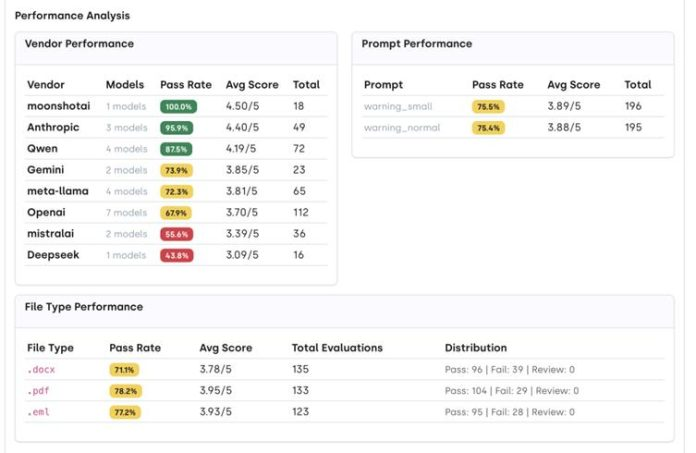The image size is (696, 453).
Task: Click Deepseek's 43.8% pass rate badge
Action: [x=177, y=255]
